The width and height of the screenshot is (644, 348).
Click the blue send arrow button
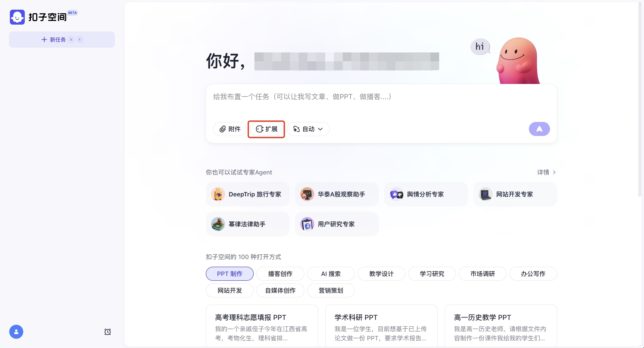(539, 129)
